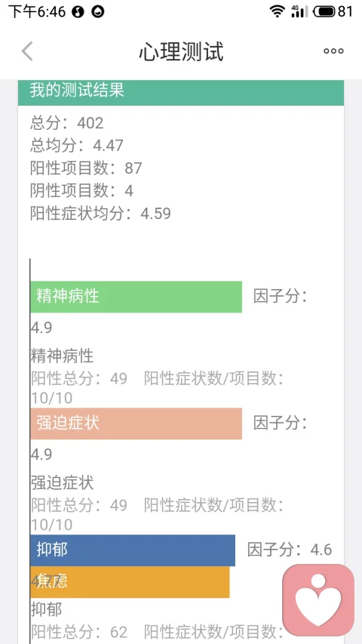Tap the 阳性项目数：87 text
Screen dimensions: 362x644
point(86,168)
